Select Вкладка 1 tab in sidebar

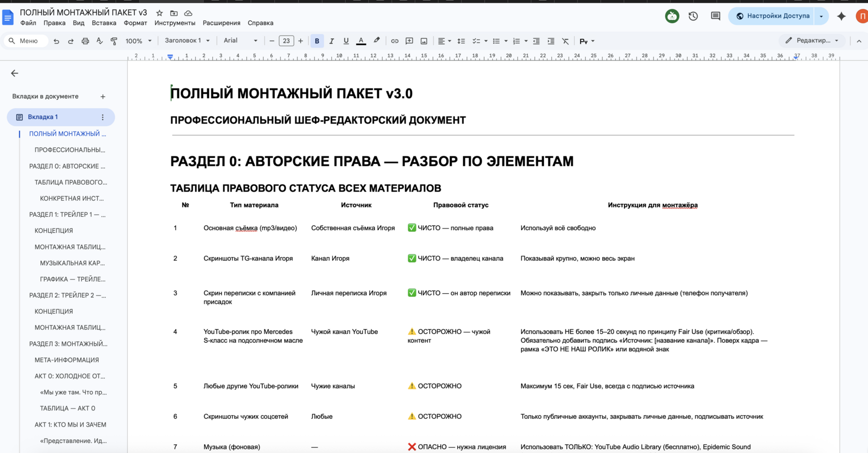pyautogui.click(x=60, y=117)
